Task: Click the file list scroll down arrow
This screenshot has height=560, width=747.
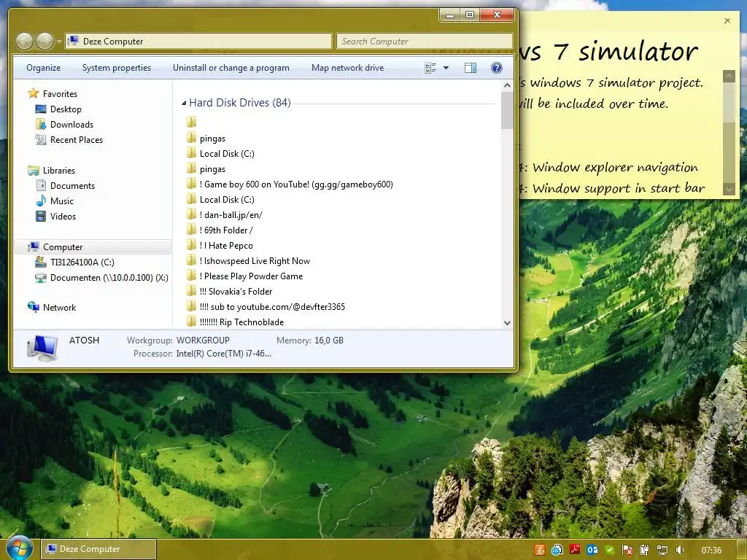Action: pyautogui.click(x=507, y=323)
